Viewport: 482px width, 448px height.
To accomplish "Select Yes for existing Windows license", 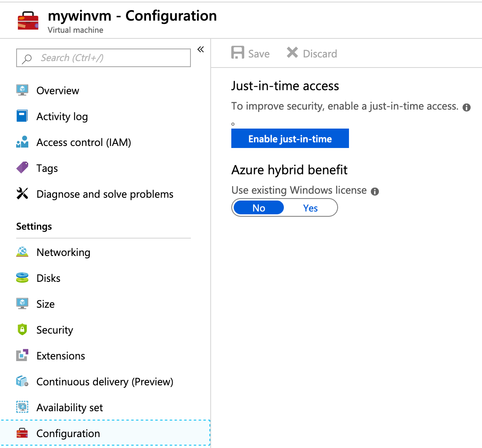I will point(310,208).
